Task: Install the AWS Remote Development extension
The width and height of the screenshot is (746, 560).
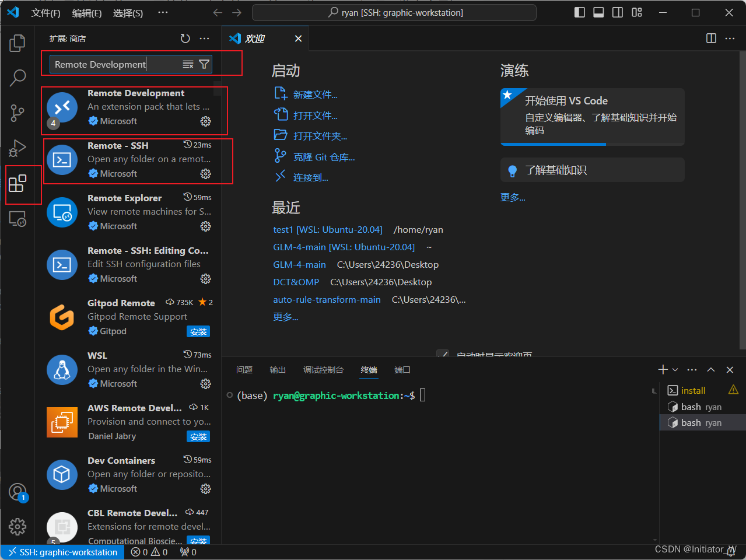Action: (x=198, y=436)
